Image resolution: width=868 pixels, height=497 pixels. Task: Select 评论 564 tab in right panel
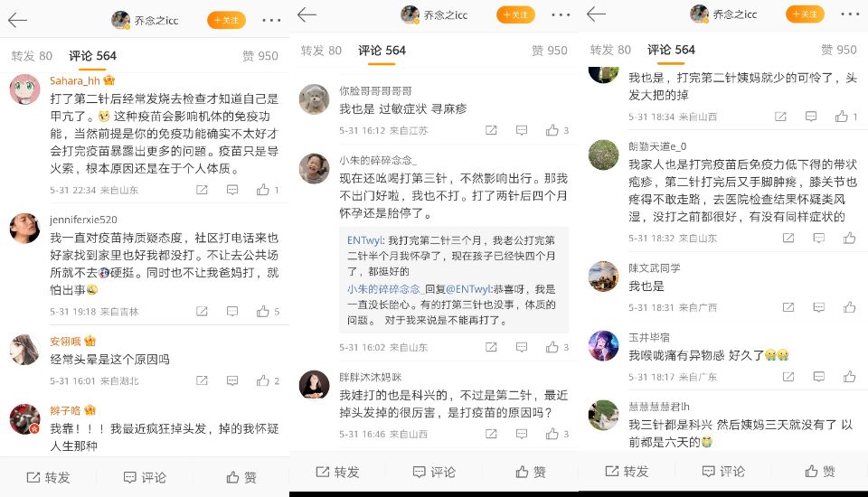point(671,50)
